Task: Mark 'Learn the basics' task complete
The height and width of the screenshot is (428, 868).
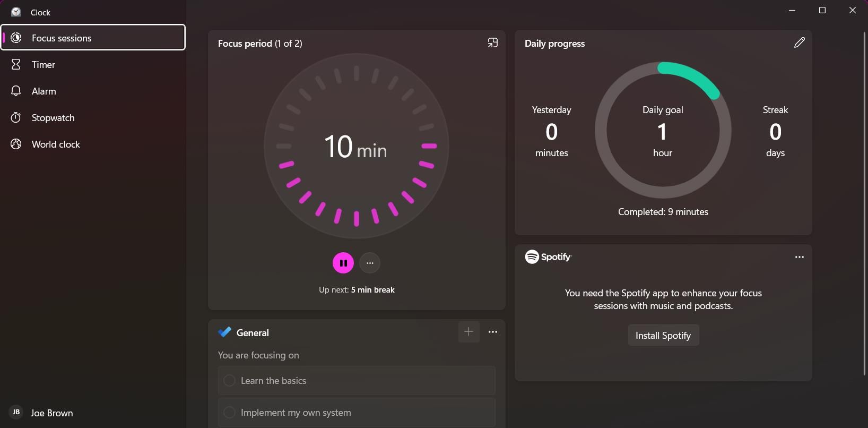Action: pos(229,381)
